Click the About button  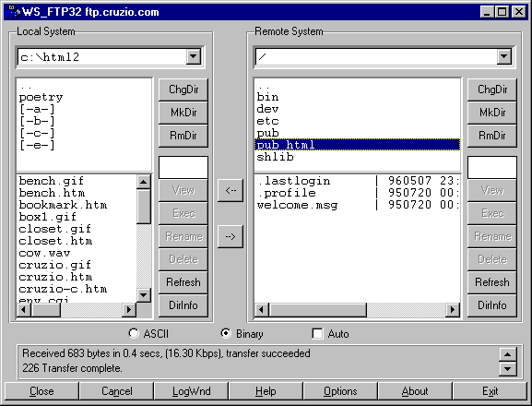click(415, 391)
